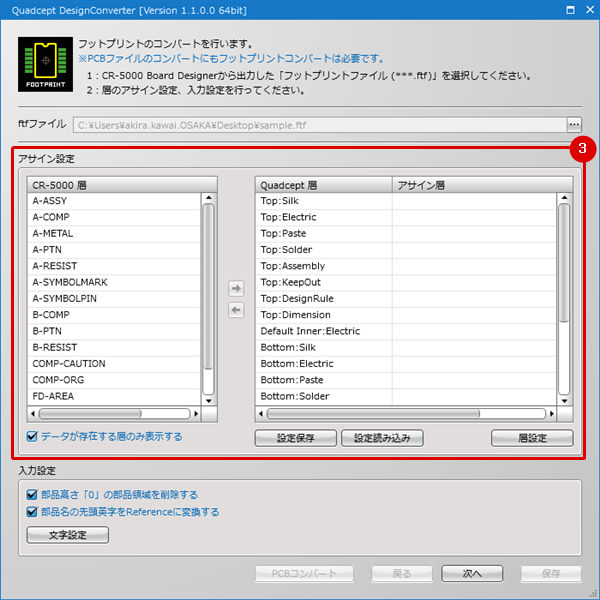The image size is (600, 600).
Task: Click Quadcept list scroll right arrow
Action: point(551,413)
